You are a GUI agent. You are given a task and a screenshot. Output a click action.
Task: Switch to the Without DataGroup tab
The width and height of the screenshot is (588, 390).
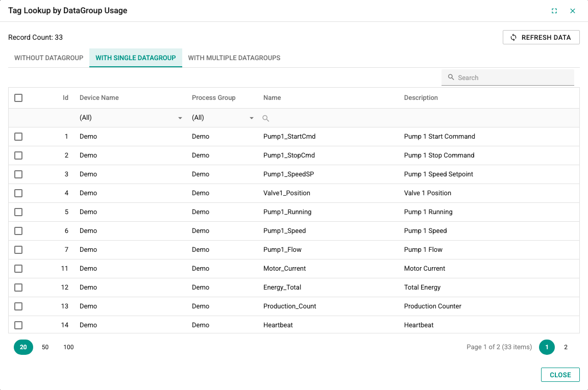pos(49,58)
